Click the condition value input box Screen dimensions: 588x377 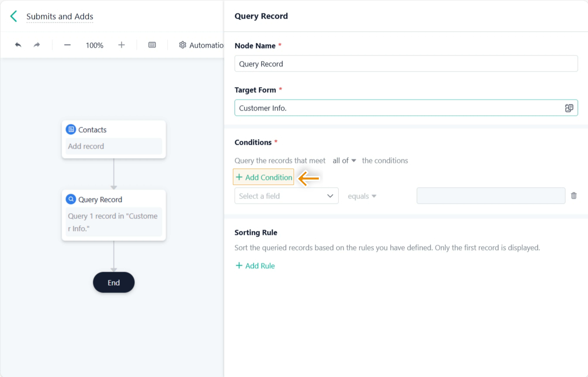(491, 196)
